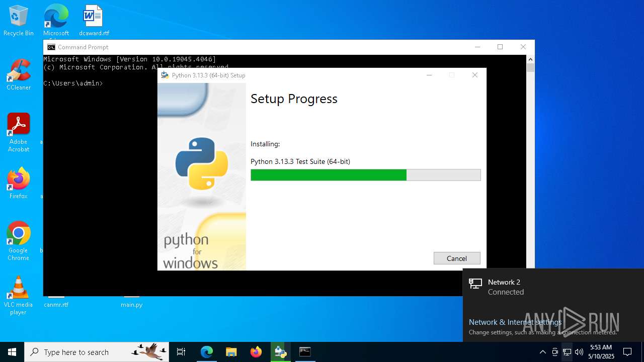The image size is (644, 362).
Task: Click the tray icon left of the network icon
Action: [x=555, y=352]
